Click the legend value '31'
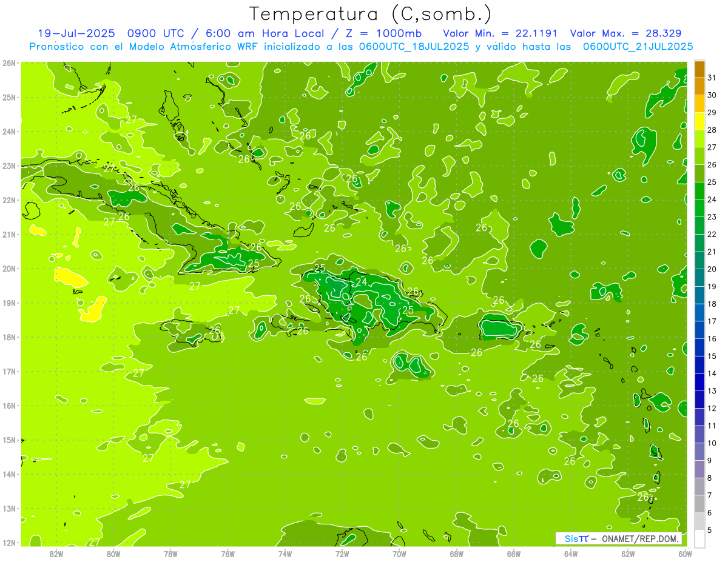This screenshot has width=728, height=562. click(x=712, y=78)
